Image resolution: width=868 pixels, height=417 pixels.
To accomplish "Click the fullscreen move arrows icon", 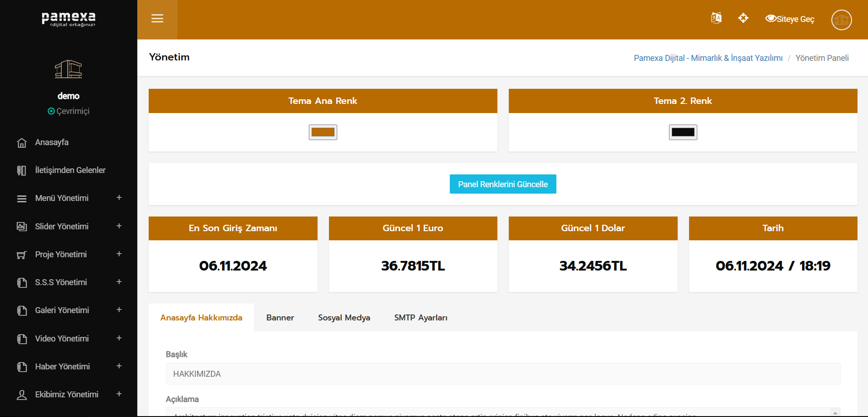I will click(743, 18).
